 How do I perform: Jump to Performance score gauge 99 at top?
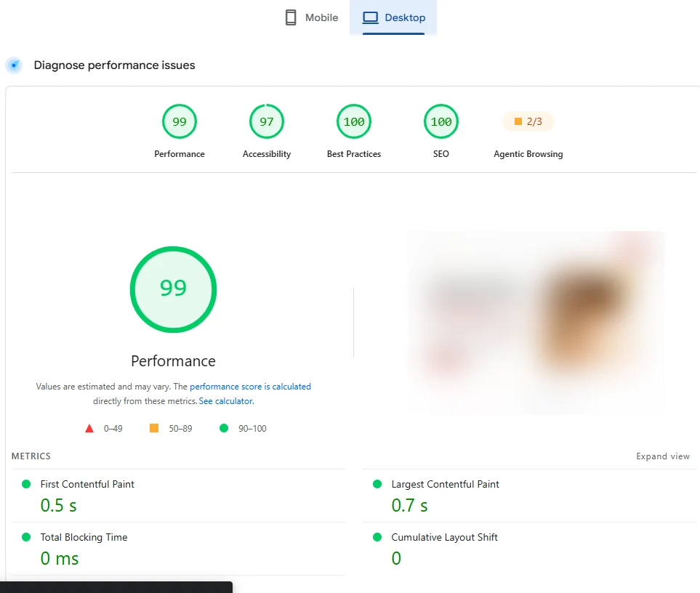pos(180,121)
